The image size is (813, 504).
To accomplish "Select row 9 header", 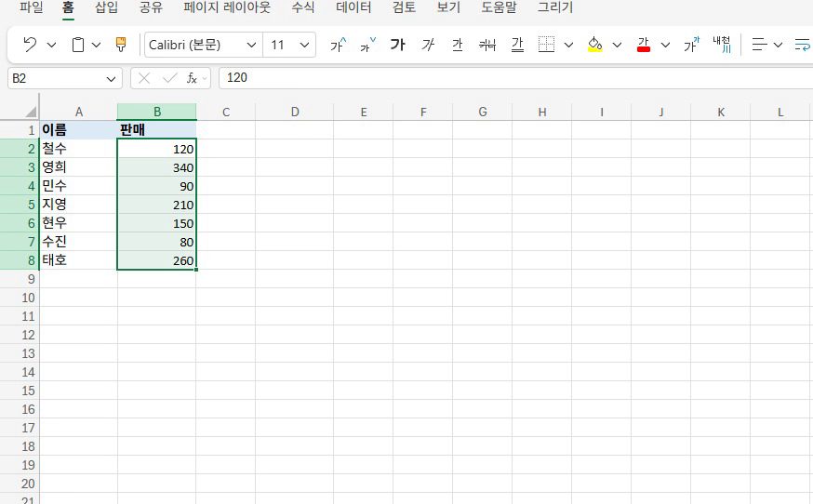I will point(20,279).
